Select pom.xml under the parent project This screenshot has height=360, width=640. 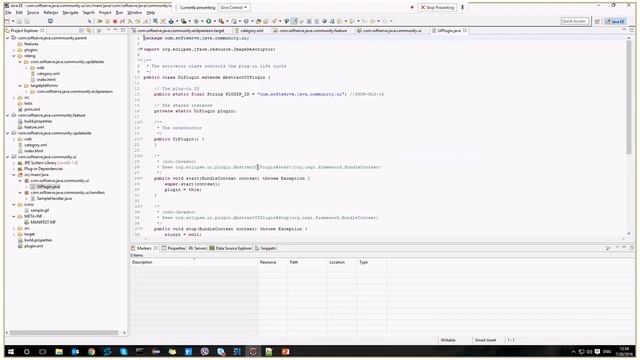pos(31,109)
